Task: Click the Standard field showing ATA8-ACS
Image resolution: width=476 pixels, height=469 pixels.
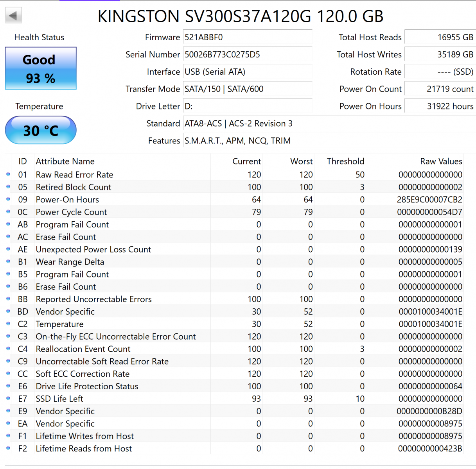Action: tap(329, 124)
